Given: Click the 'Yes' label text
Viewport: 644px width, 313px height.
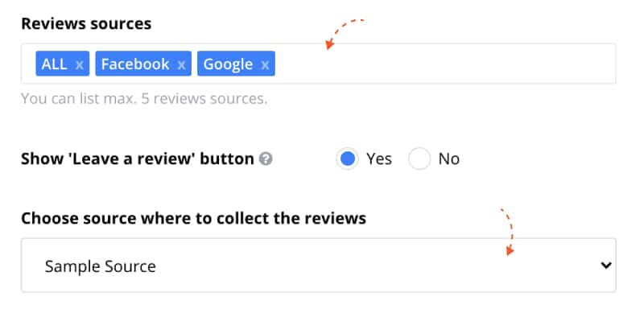Looking at the screenshot, I should tap(379, 159).
